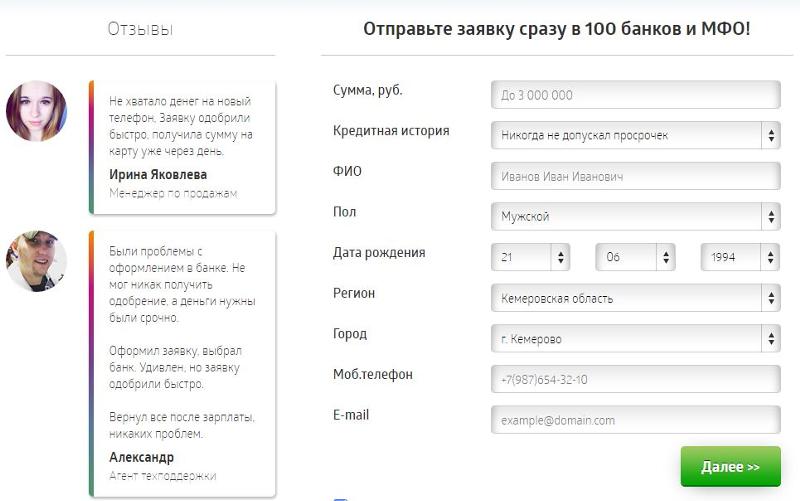Click the E-mail label
800x501 pixels.
coord(351,415)
